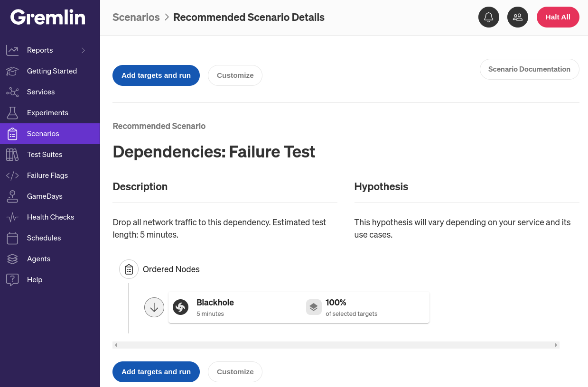The height and width of the screenshot is (387, 588).
Task: Click the bottom Customize button
Action: 235,372
